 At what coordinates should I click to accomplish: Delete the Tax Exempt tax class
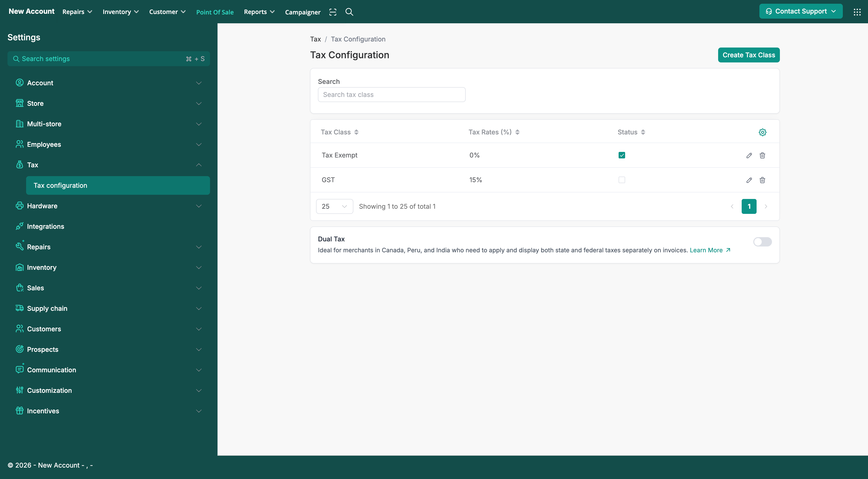tap(762, 155)
